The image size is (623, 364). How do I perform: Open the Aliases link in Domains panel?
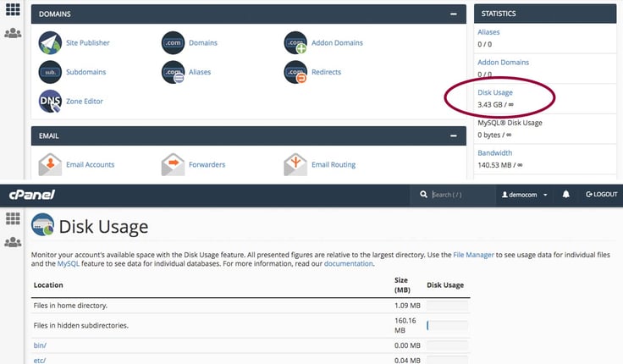[x=200, y=72]
